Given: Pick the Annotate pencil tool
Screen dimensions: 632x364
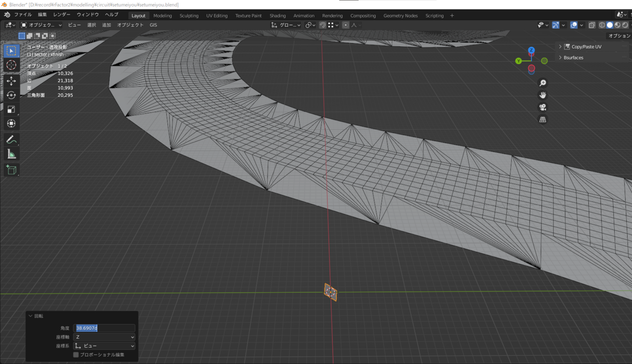Looking at the screenshot, I should [x=12, y=140].
